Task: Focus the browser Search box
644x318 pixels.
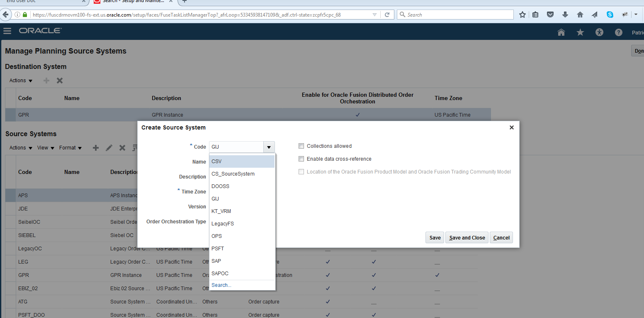Action: [x=455, y=15]
